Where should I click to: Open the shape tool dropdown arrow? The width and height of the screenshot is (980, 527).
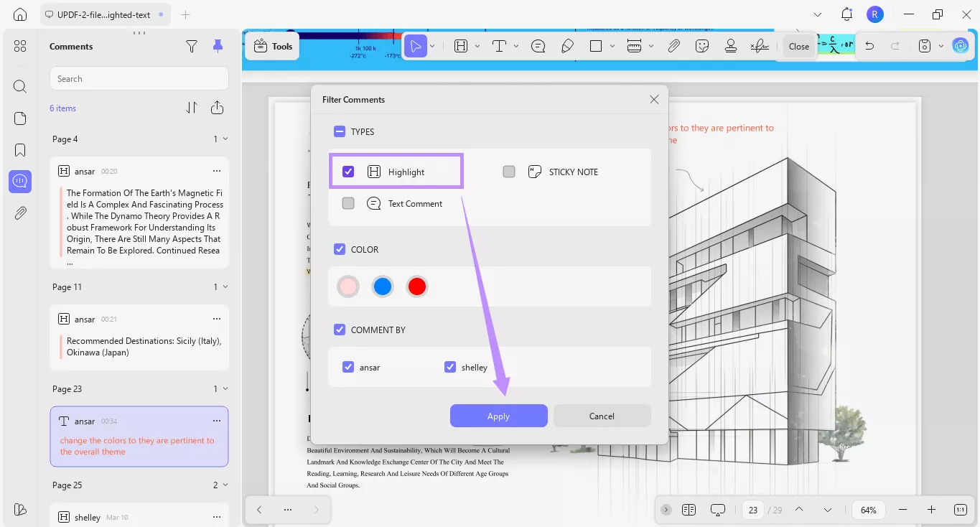click(612, 45)
